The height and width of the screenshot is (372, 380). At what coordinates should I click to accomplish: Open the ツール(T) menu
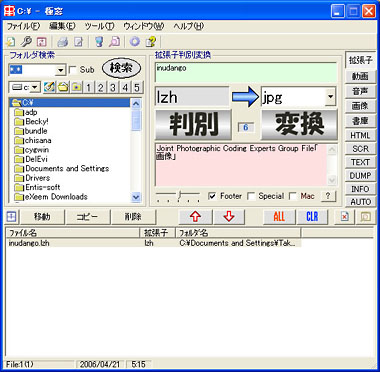coord(99,26)
